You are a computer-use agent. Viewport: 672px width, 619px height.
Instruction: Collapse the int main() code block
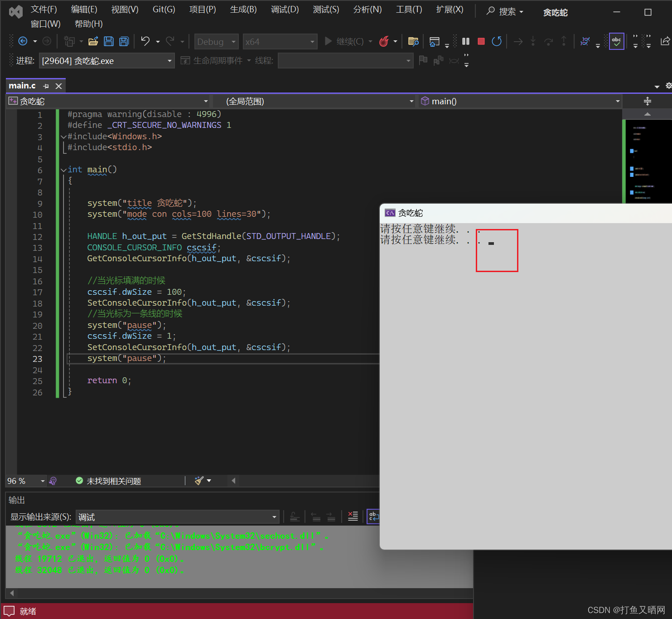(63, 170)
